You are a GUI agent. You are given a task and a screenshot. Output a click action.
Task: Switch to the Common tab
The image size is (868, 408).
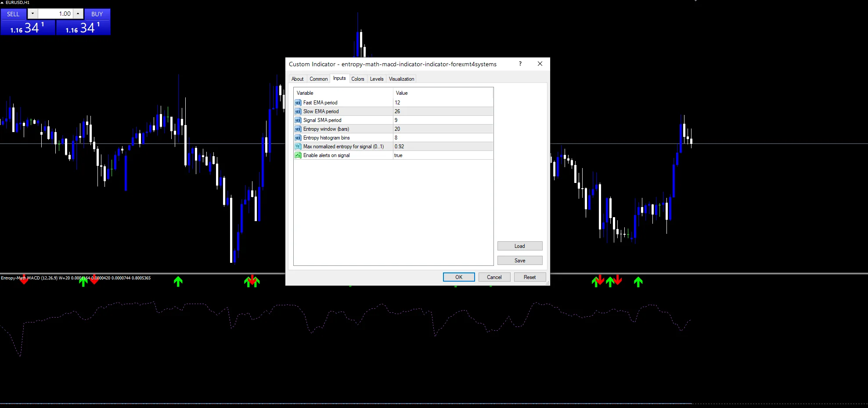(x=319, y=79)
